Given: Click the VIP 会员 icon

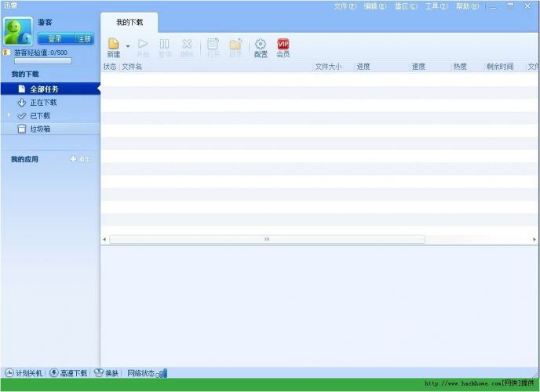Looking at the screenshot, I should pyautogui.click(x=283, y=45).
